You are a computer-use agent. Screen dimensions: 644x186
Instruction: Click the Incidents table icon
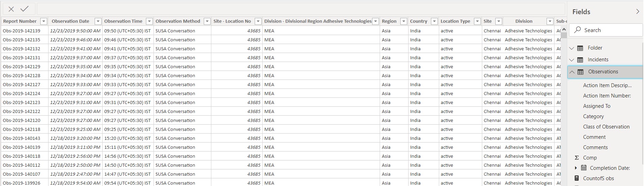tap(580, 60)
